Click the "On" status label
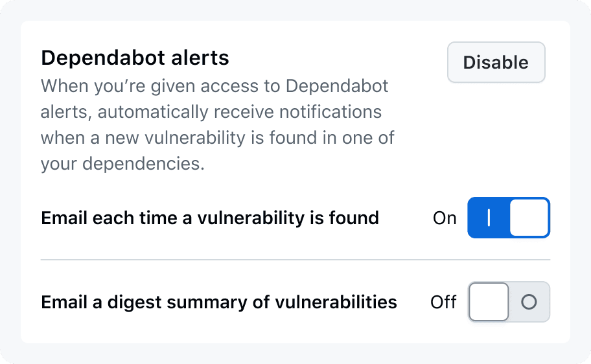This screenshot has height=364, width=591. click(x=445, y=218)
